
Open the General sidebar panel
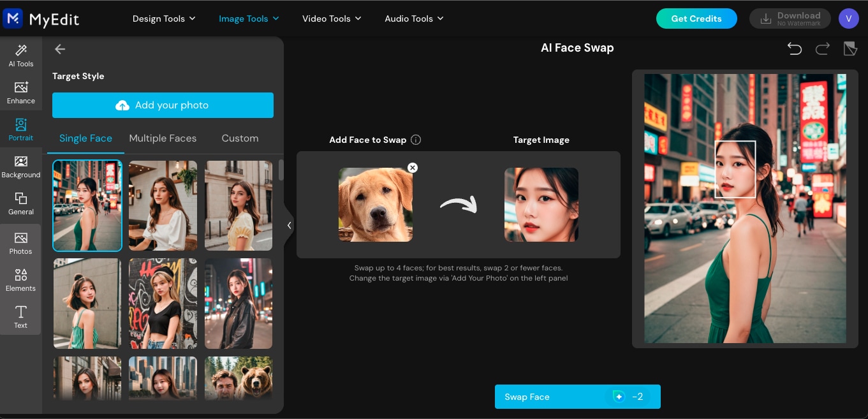[20, 203]
